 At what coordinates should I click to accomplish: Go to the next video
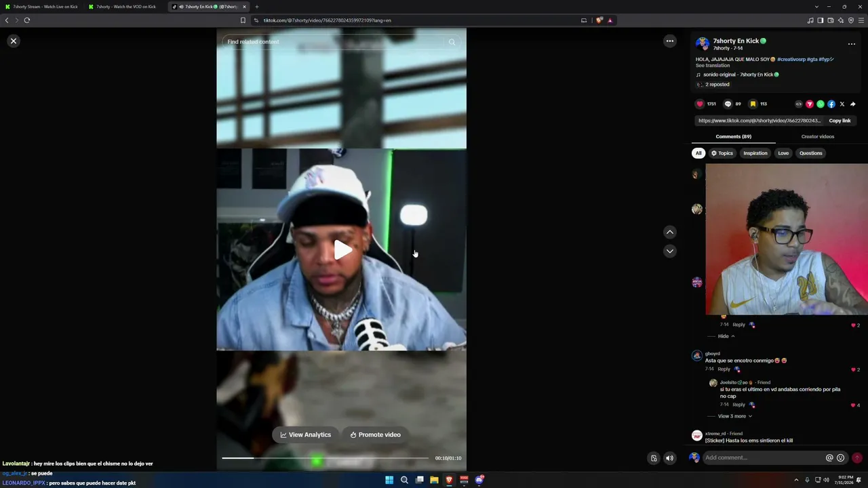coord(669,251)
